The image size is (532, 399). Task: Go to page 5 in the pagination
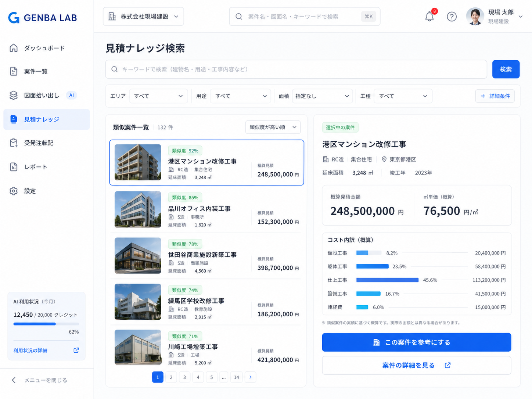click(211, 377)
